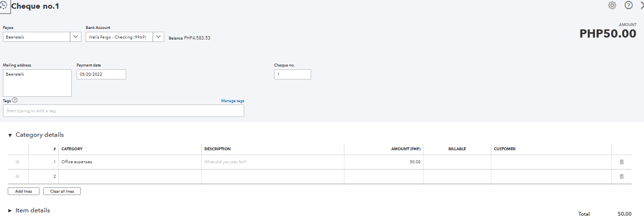Click the Payment date field
Screen dimensions: 644x222
click(x=101, y=75)
